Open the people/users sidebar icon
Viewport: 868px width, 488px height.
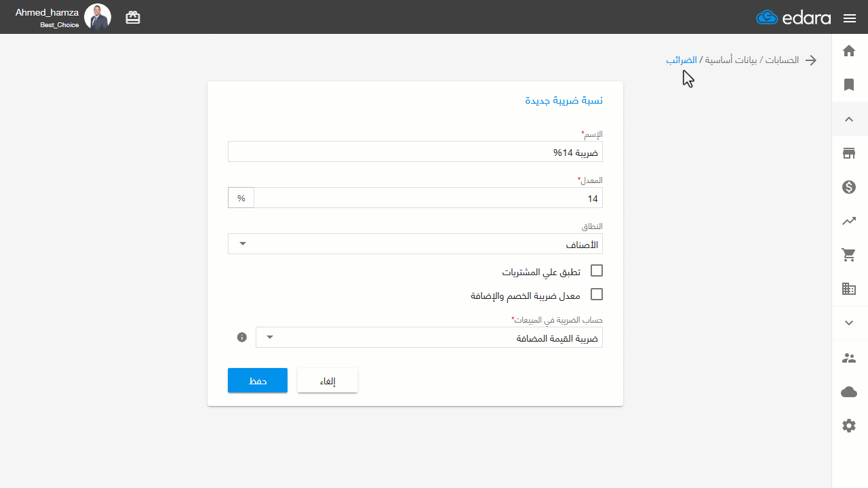click(x=849, y=358)
